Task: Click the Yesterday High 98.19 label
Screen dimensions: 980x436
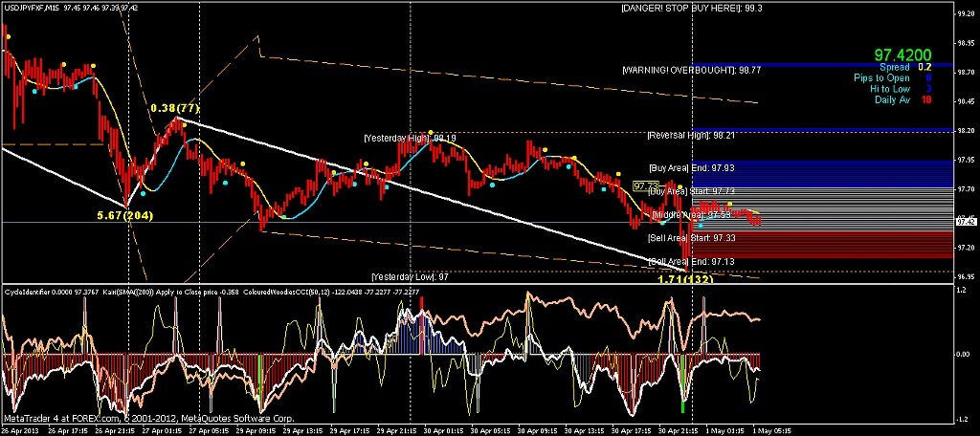Action: click(x=410, y=138)
